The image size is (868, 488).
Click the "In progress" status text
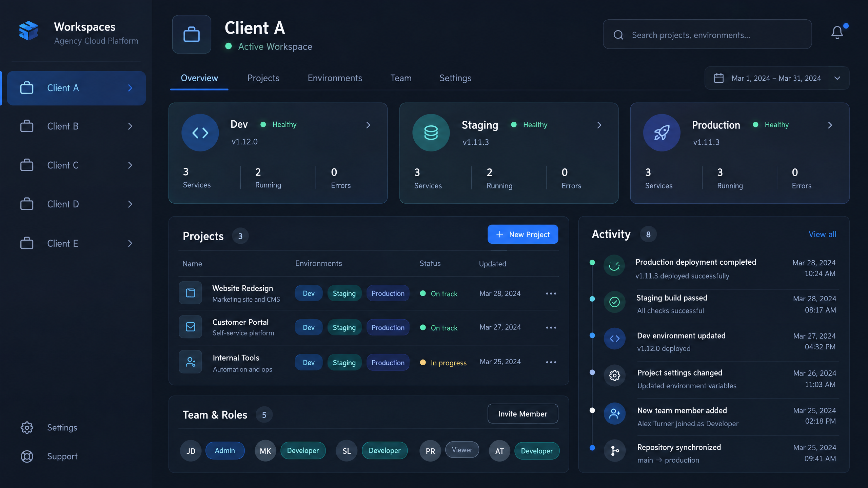coord(449,363)
